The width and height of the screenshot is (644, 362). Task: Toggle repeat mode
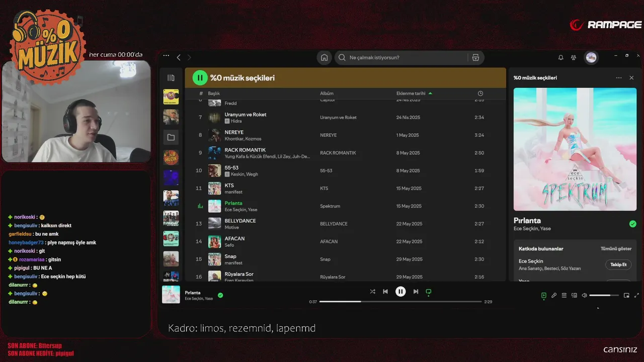click(429, 291)
